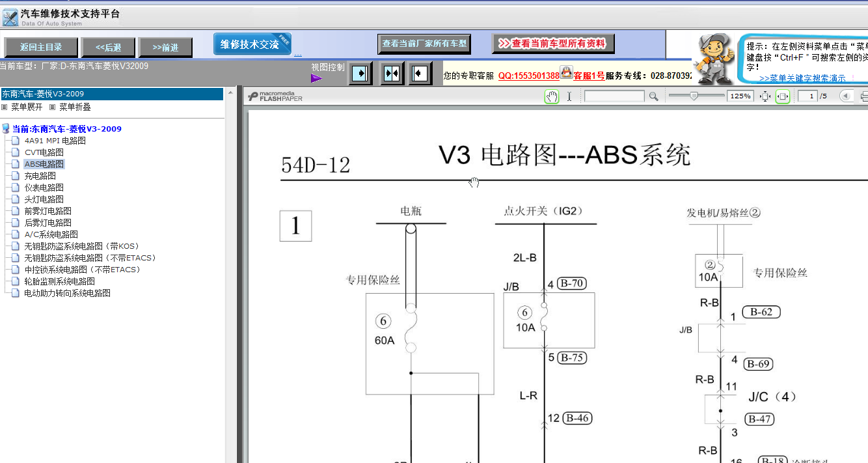868x463 pixels.
Task: Go to previous page in FlashPaper
Action: (x=846, y=96)
